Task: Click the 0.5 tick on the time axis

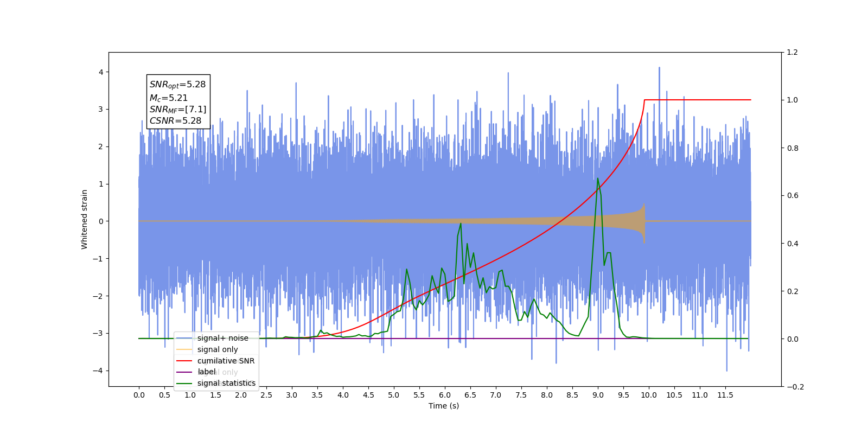Action: [164, 395]
